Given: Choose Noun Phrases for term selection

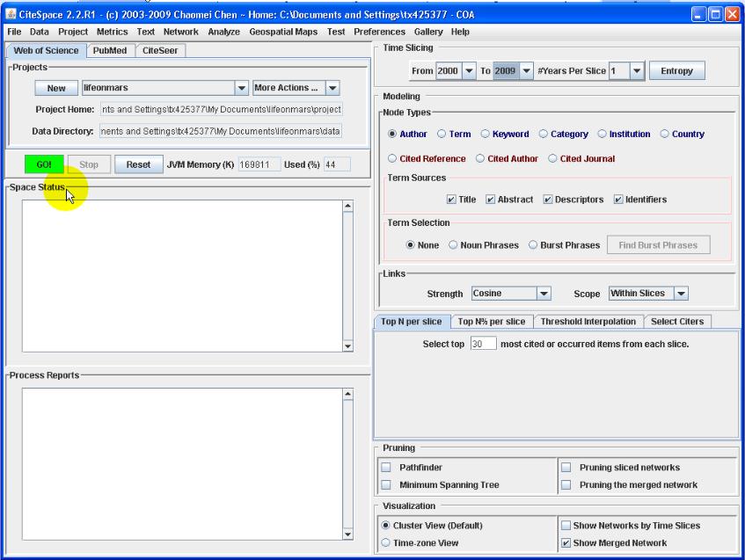Looking at the screenshot, I should pos(453,245).
